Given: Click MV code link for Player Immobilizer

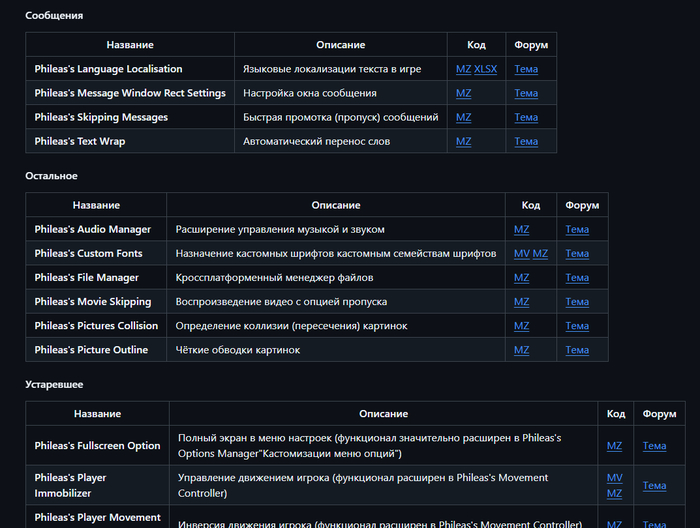Looking at the screenshot, I should coord(614,478).
